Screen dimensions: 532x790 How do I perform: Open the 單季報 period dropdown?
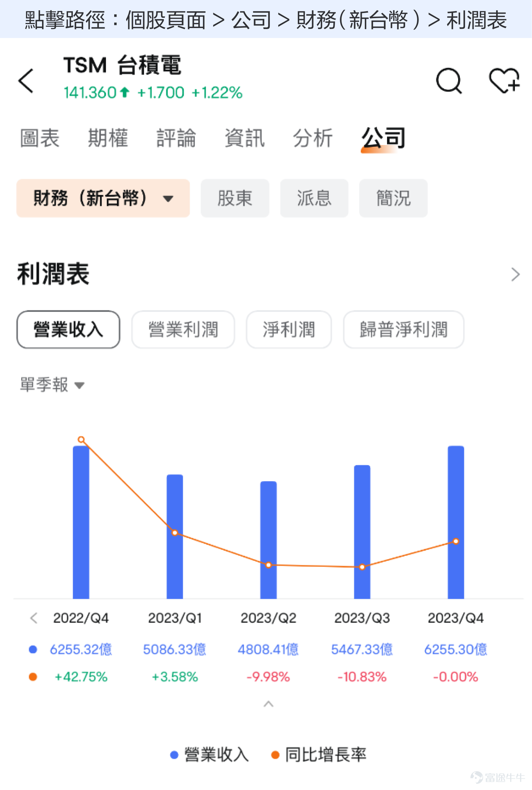coord(52,385)
